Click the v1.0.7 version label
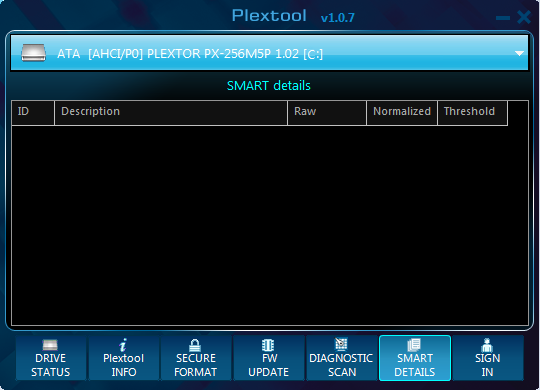 pos(338,18)
